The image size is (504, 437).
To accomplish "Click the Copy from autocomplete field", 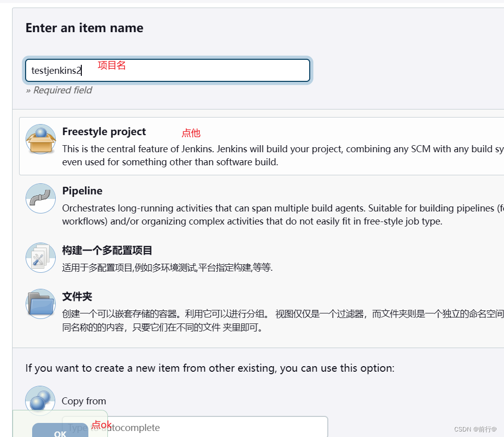I will [x=195, y=427].
